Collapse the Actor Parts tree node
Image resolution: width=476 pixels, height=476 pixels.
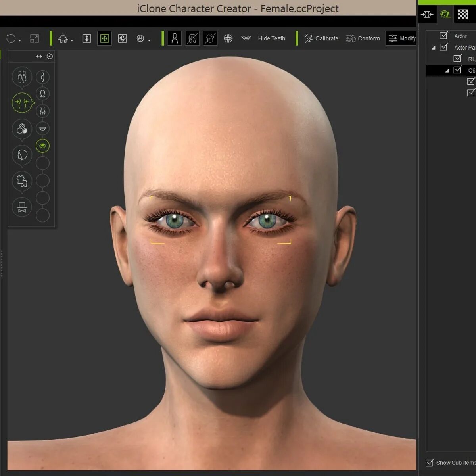433,48
